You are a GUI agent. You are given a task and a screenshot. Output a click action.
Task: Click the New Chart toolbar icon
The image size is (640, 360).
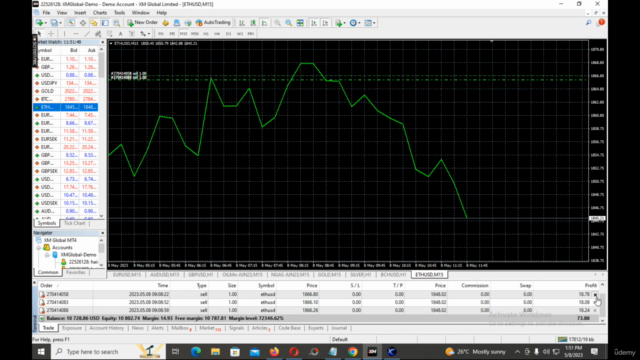point(39,22)
